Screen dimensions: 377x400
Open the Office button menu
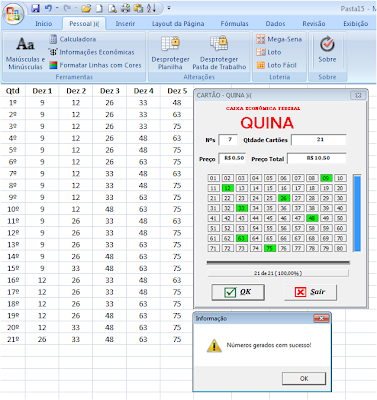click(13, 14)
